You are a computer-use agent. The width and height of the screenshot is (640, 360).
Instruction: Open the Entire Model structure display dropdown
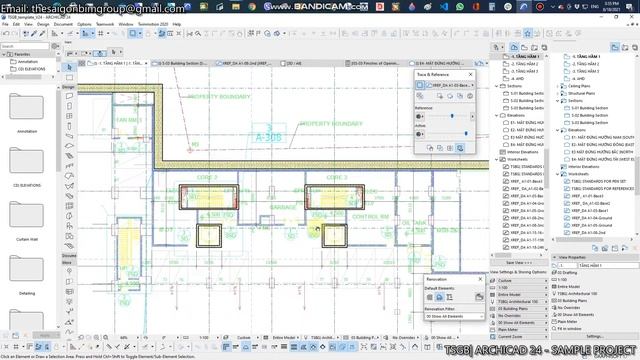pos(522,295)
